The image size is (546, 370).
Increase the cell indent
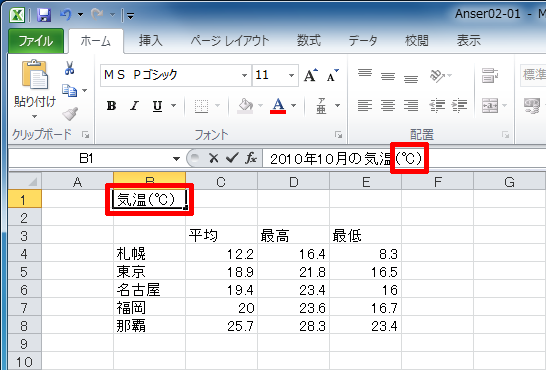click(460, 105)
